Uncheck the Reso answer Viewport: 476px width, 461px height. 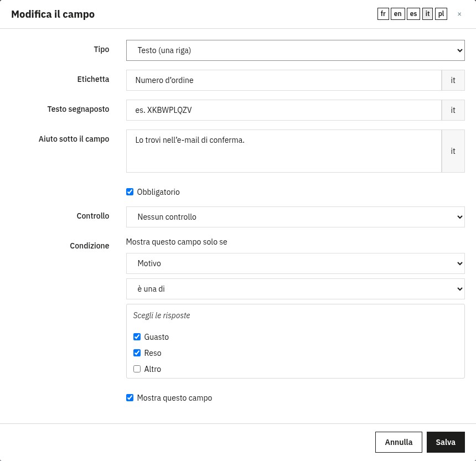click(x=137, y=353)
